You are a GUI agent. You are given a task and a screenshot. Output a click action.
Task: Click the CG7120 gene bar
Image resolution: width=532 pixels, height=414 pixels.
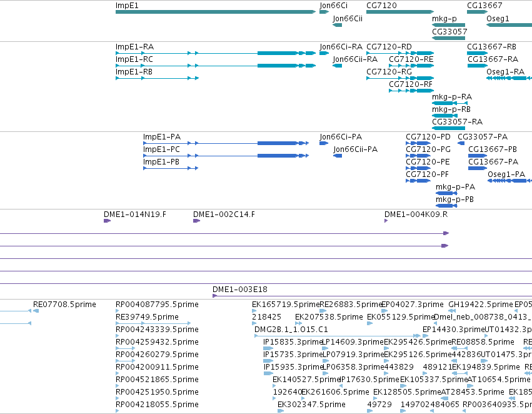pos(400,12)
